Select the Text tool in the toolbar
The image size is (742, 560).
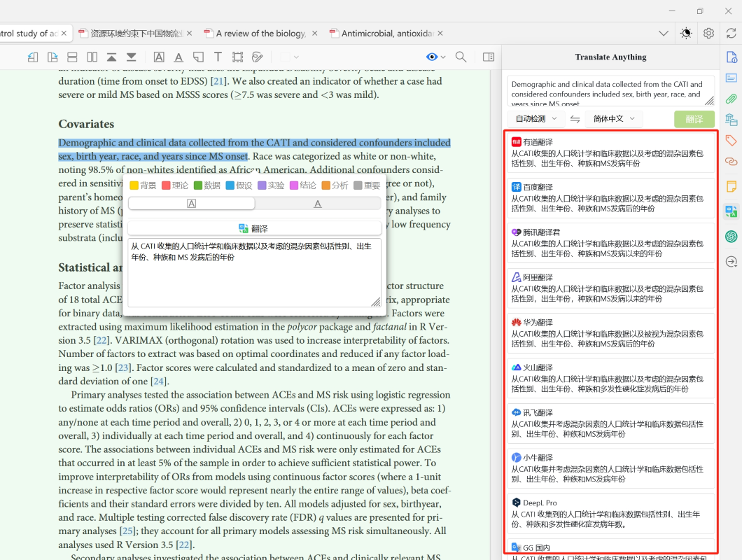218,57
